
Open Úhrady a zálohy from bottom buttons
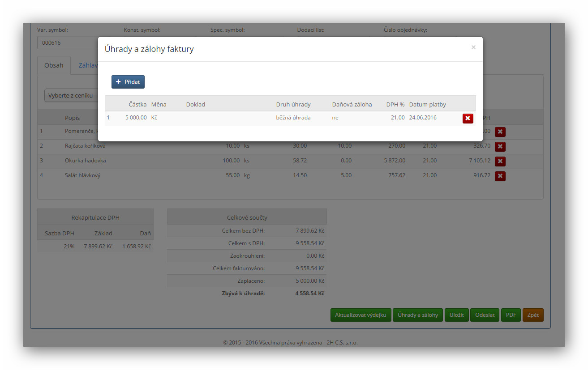coord(417,315)
